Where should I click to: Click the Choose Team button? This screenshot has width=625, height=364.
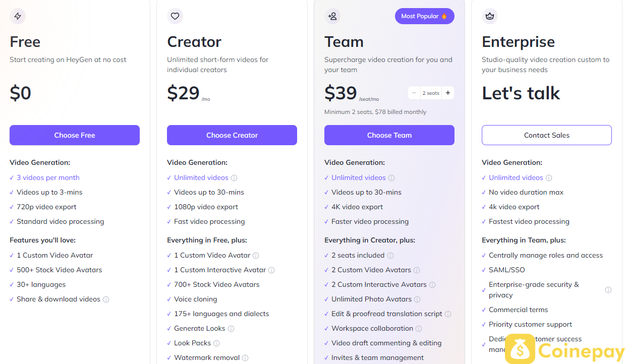point(389,135)
